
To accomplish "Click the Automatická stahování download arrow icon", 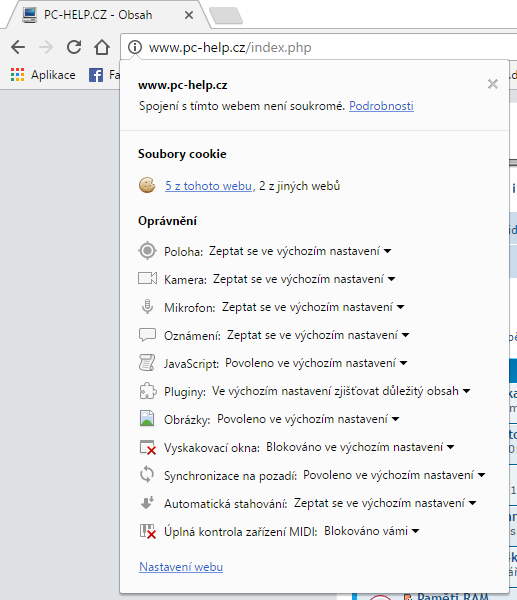I will (x=147, y=502).
